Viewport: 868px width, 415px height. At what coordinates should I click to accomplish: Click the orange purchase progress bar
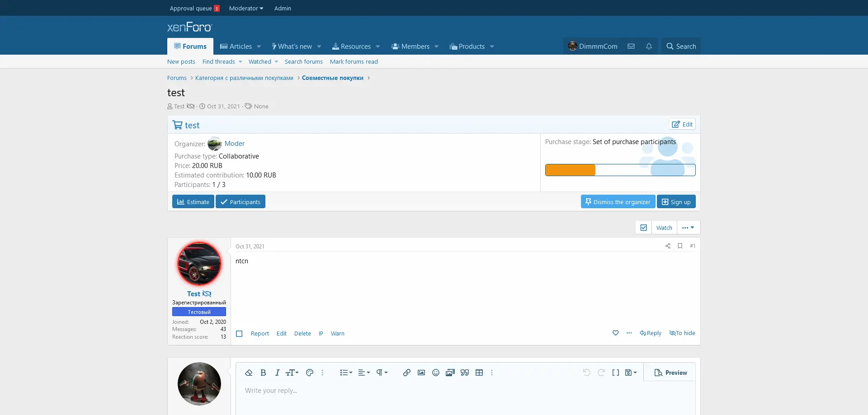pyautogui.click(x=571, y=170)
